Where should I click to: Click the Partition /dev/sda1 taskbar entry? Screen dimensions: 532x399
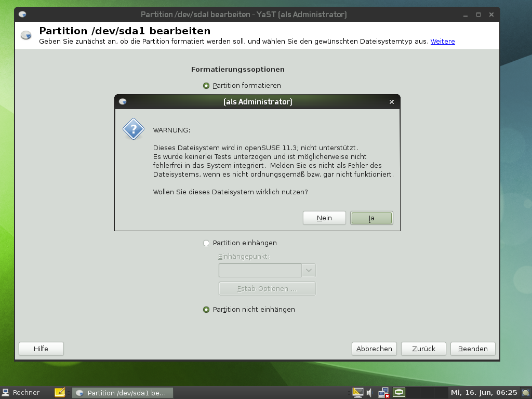123,392
